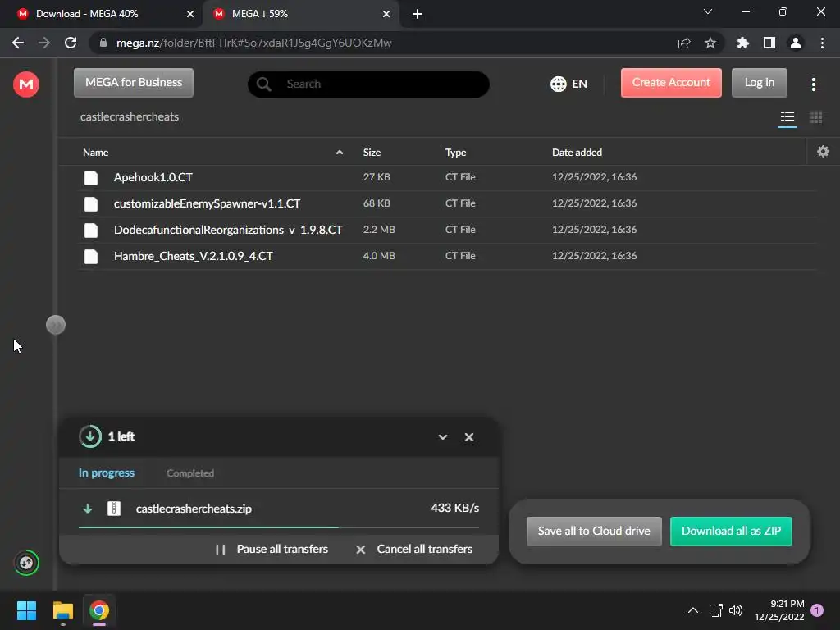View site lock security info

click(x=103, y=43)
